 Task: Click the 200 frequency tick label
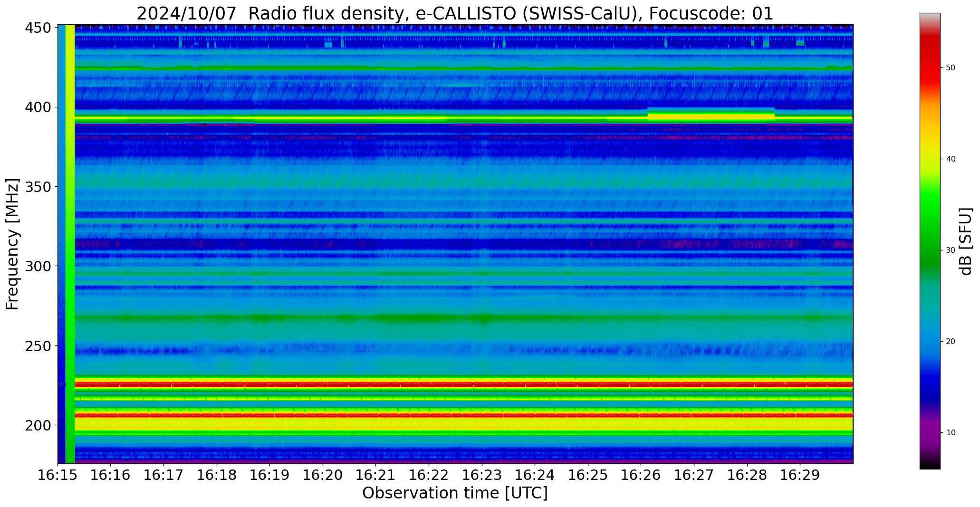point(38,425)
